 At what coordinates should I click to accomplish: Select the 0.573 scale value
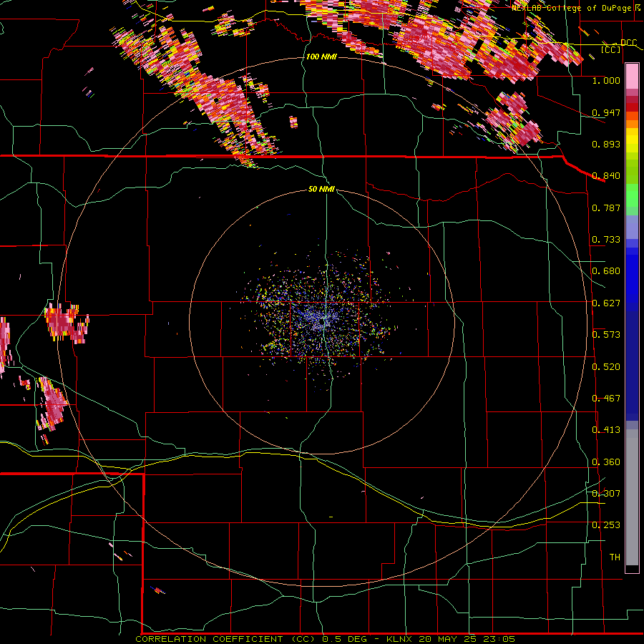click(606, 335)
